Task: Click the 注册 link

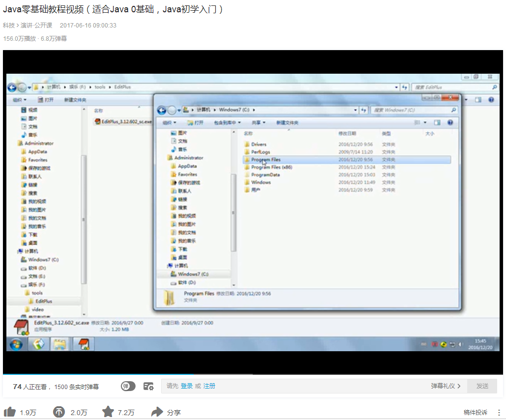Action: point(209,386)
